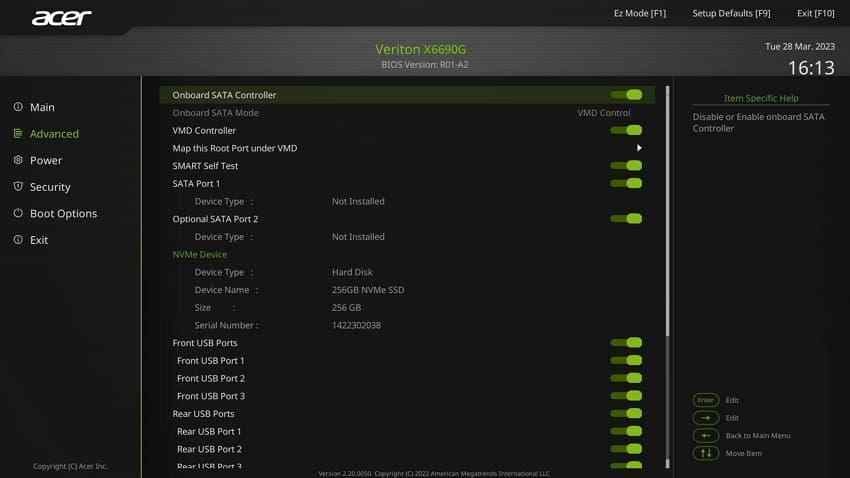Toggle Front USB Port 2 switch
850x478 pixels.
pos(626,378)
